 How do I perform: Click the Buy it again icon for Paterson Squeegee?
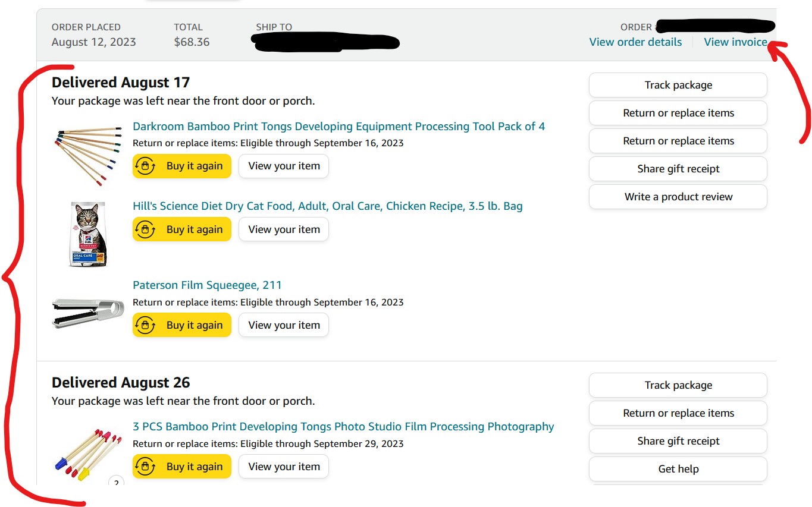point(145,325)
